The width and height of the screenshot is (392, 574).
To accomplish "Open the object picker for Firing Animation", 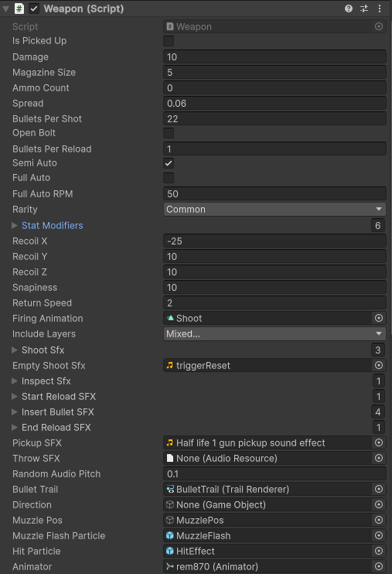I will [379, 318].
